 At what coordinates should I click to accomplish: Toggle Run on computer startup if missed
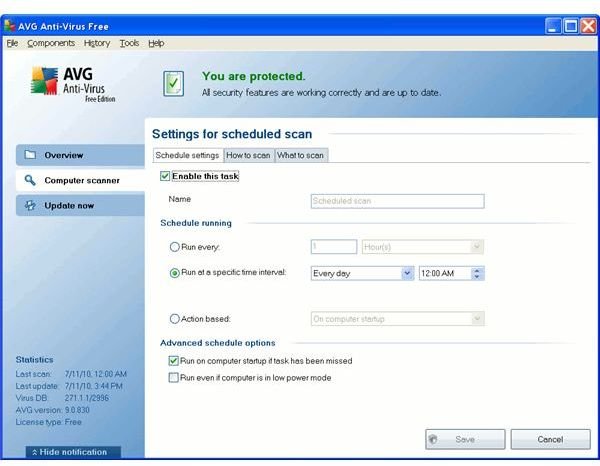coord(173,360)
